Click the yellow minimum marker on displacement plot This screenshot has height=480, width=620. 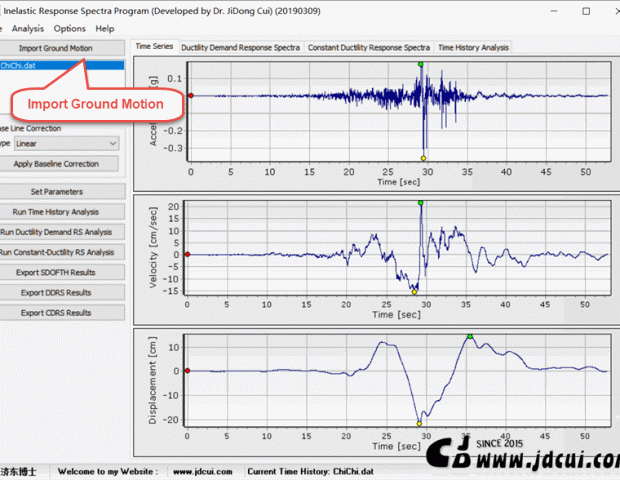coord(419,423)
